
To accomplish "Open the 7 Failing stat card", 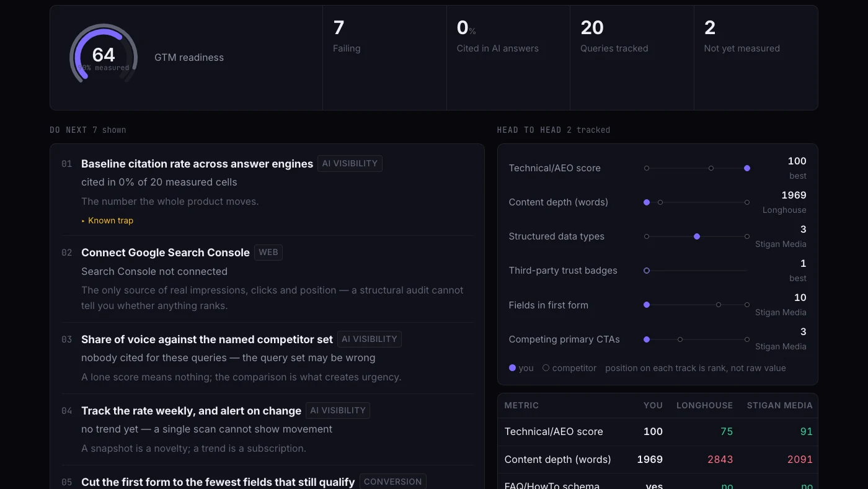I will 384,58.
